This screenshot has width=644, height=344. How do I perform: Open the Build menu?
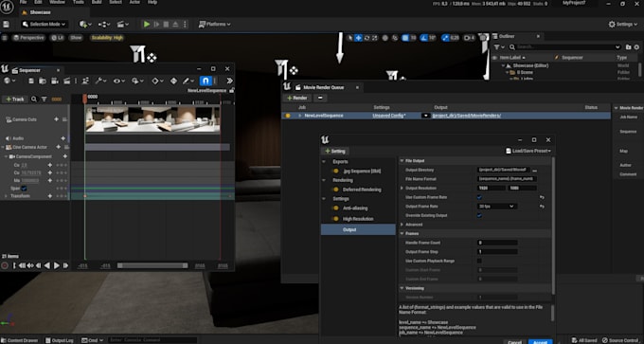tap(97, 3)
